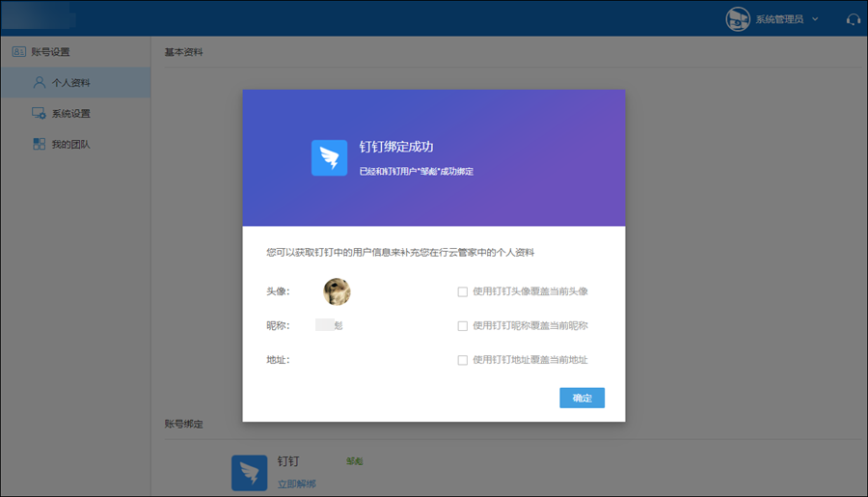Viewport: 868px width, 497px height.
Task: Click the DingTalk icon in 账号绑定 section
Action: pos(249,473)
